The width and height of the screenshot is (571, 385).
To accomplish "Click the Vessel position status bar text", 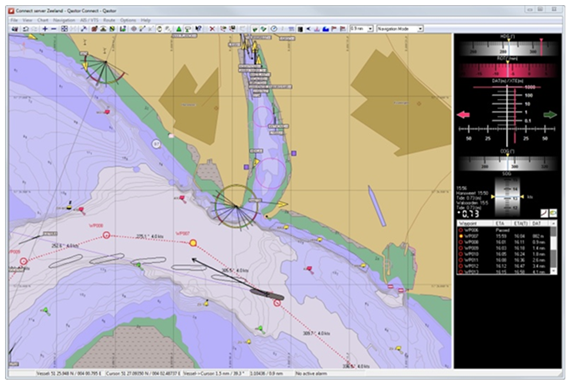I will 70,374.
